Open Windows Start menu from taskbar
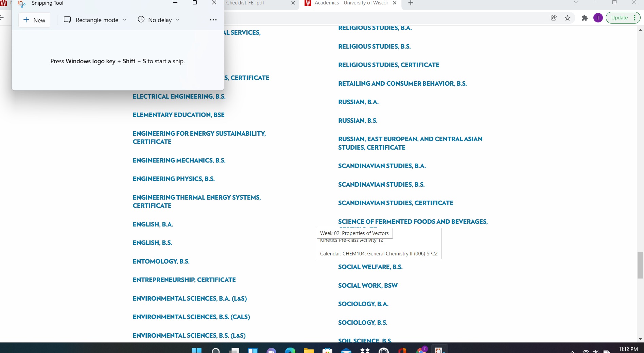The image size is (644, 353). [196, 350]
